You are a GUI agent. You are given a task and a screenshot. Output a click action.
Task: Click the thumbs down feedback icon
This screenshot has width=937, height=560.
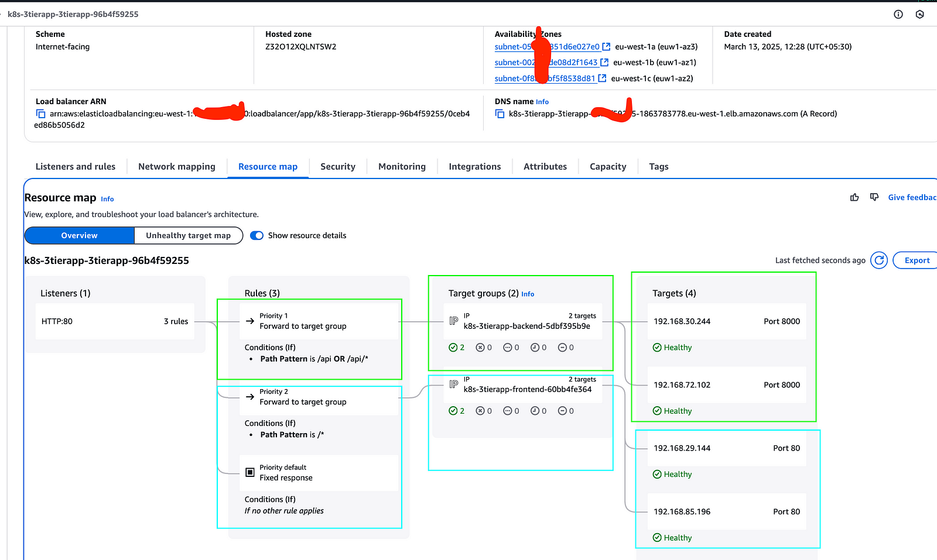[x=874, y=197]
